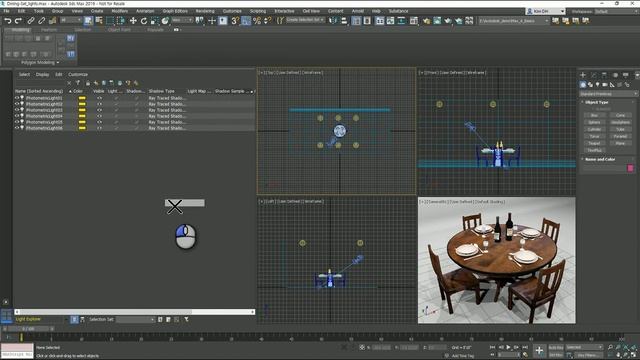Select the Unlink Selection tool
This screenshot has width=640, height=360.
click(42, 20)
